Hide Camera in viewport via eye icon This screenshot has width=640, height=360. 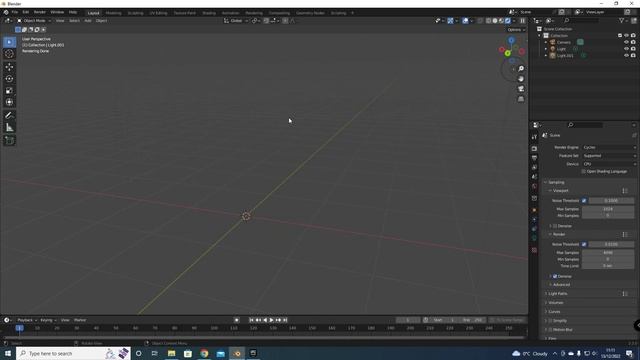(626, 42)
